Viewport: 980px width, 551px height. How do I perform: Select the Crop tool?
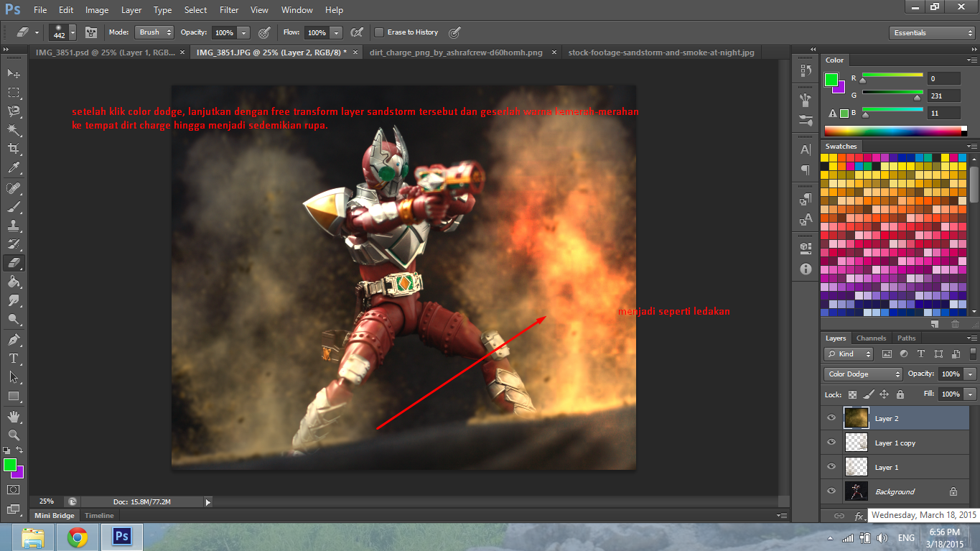click(x=11, y=149)
